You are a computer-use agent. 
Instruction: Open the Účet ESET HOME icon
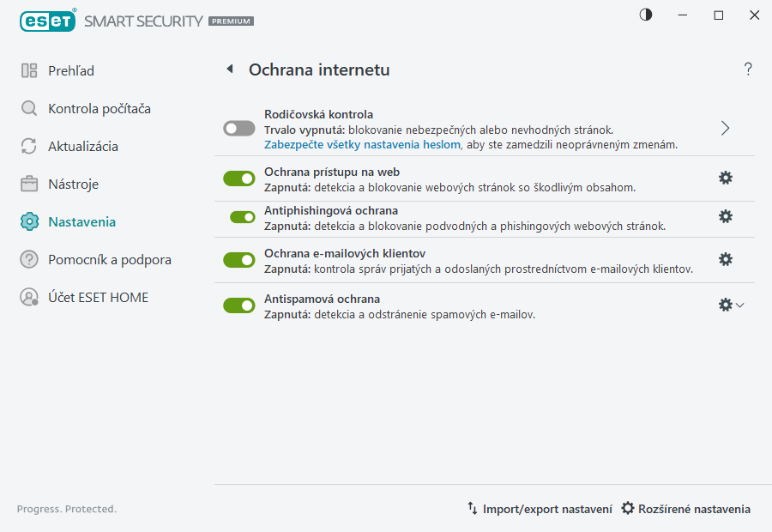[x=27, y=297]
